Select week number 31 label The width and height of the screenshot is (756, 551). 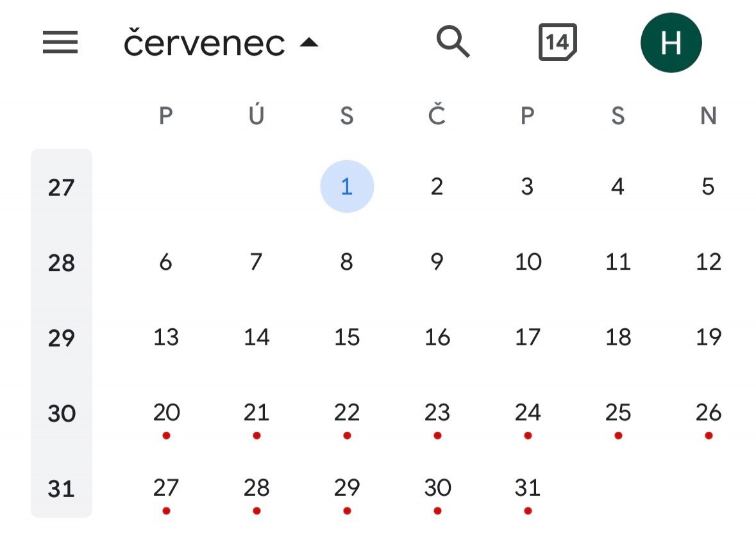pos(62,489)
